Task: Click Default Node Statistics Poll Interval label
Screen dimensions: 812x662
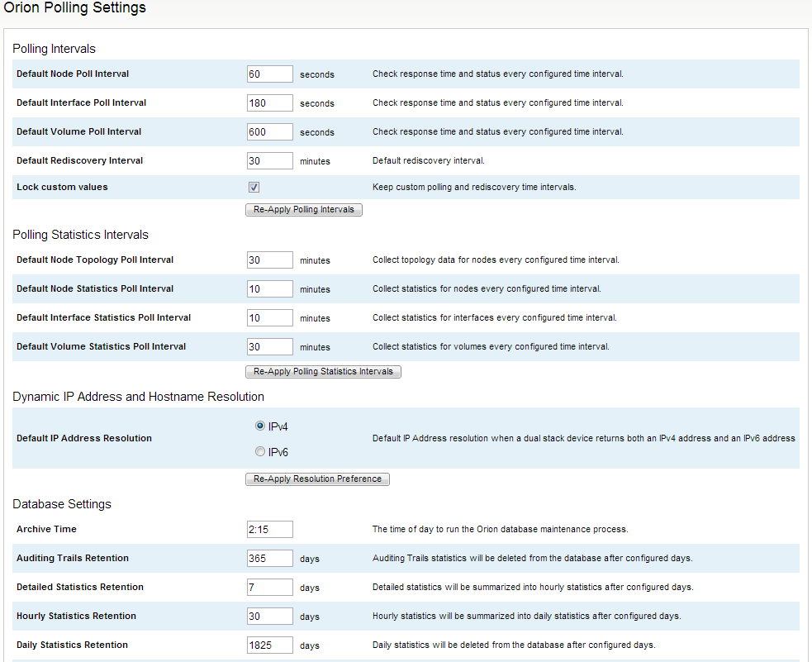Action: (95, 288)
